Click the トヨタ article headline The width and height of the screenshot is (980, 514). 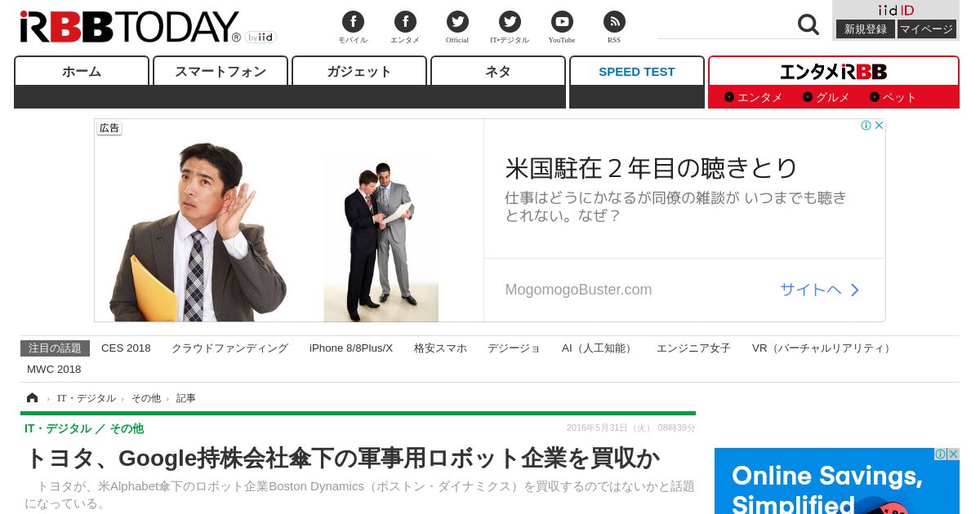coord(342,458)
